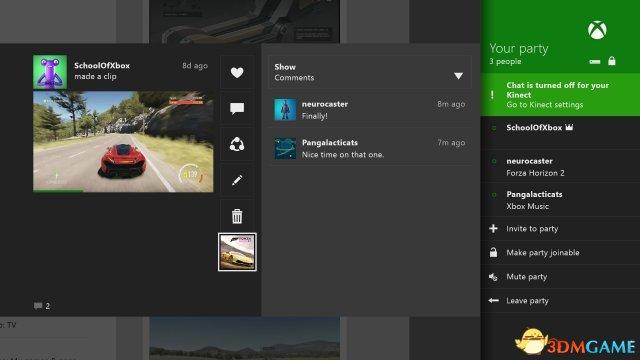Click the "8m ago" comment timestamp
The width and height of the screenshot is (640, 360).
point(451,104)
